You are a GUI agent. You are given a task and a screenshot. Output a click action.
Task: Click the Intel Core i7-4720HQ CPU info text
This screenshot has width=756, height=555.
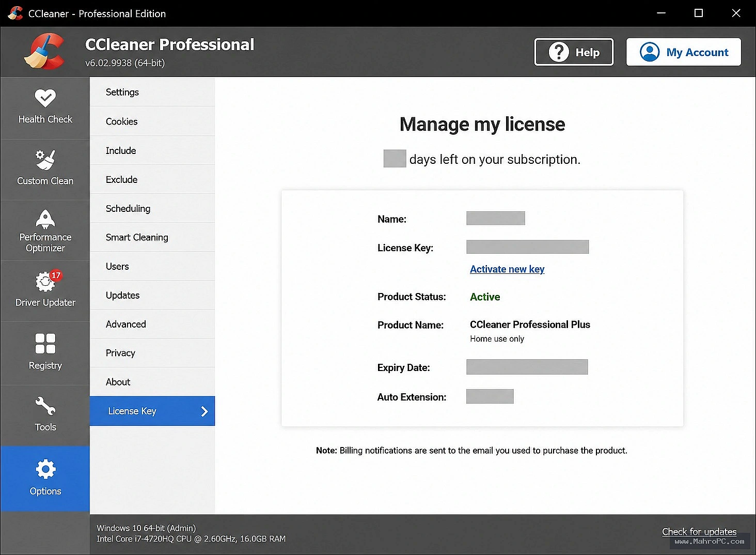coord(191,538)
